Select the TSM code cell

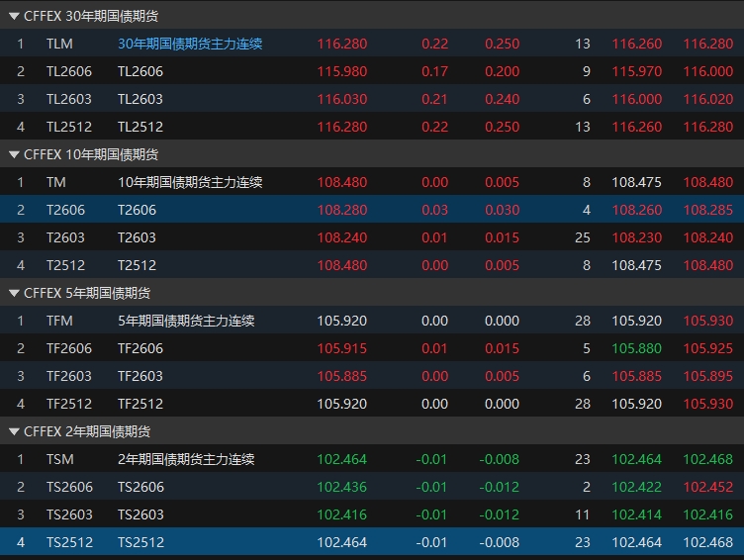coord(60,459)
